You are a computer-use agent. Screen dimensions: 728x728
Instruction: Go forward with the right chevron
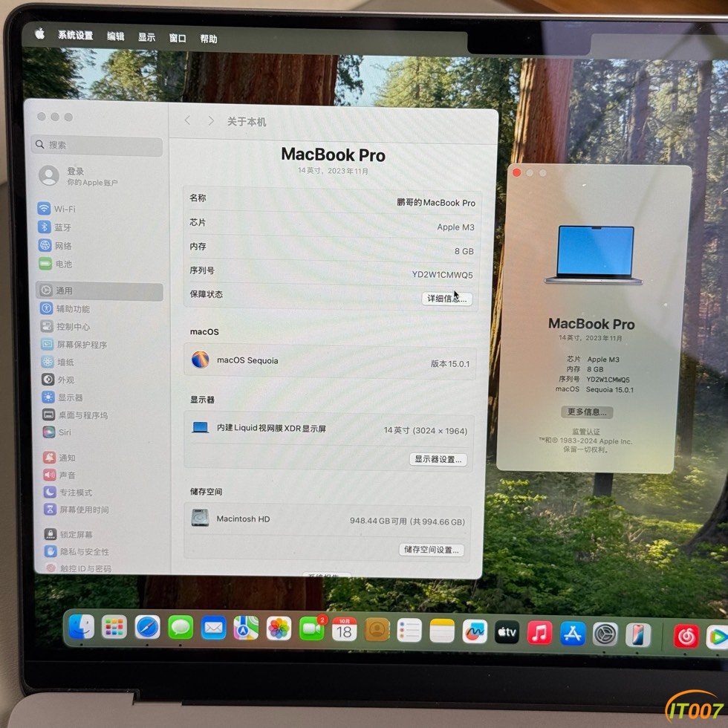pyautogui.click(x=211, y=121)
